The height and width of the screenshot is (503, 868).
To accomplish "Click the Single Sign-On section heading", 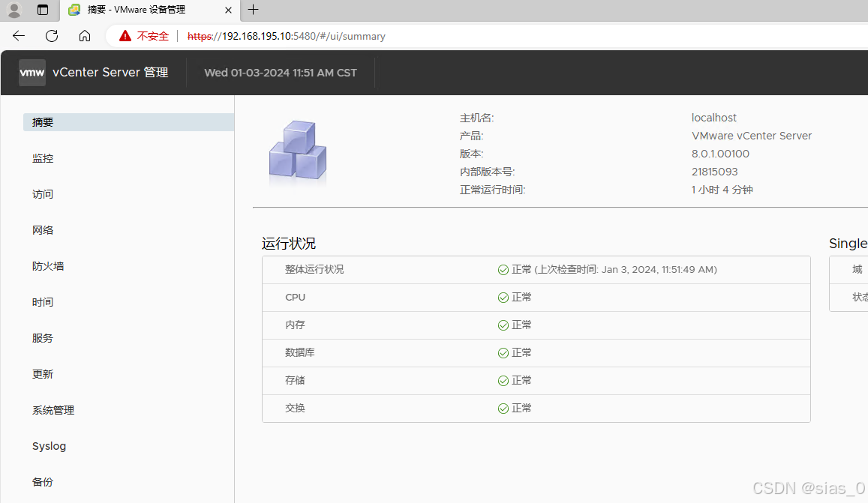I will [848, 244].
